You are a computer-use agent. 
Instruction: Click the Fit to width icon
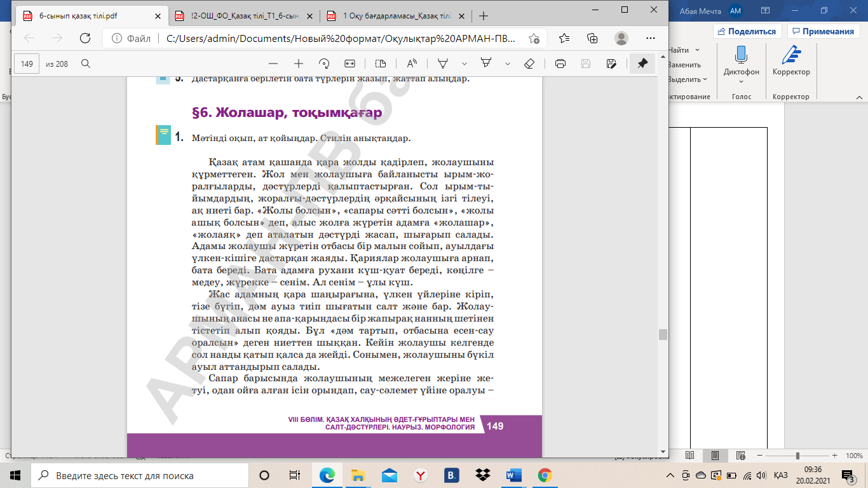click(x=349, y=64)
